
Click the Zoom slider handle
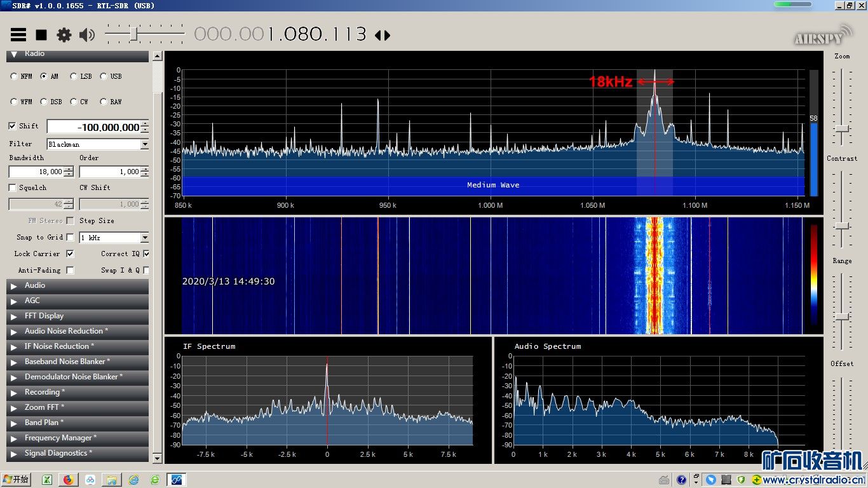click(x=842, y=128)
